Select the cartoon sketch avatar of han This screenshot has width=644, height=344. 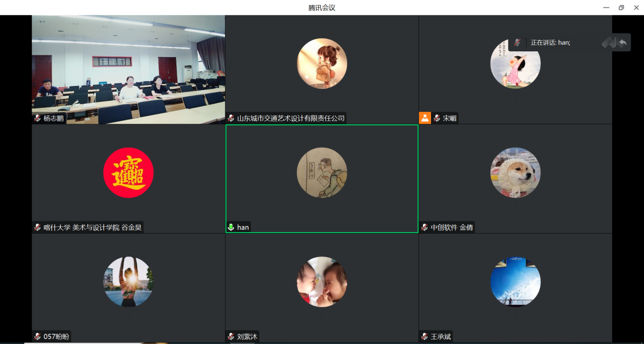click(x=322, y=173)
